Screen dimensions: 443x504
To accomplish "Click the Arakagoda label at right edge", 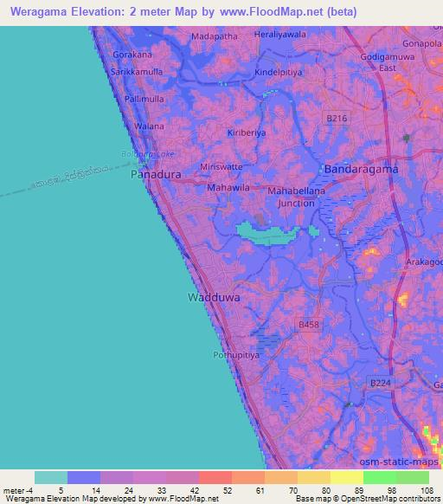I will click(x=424, y=262).
